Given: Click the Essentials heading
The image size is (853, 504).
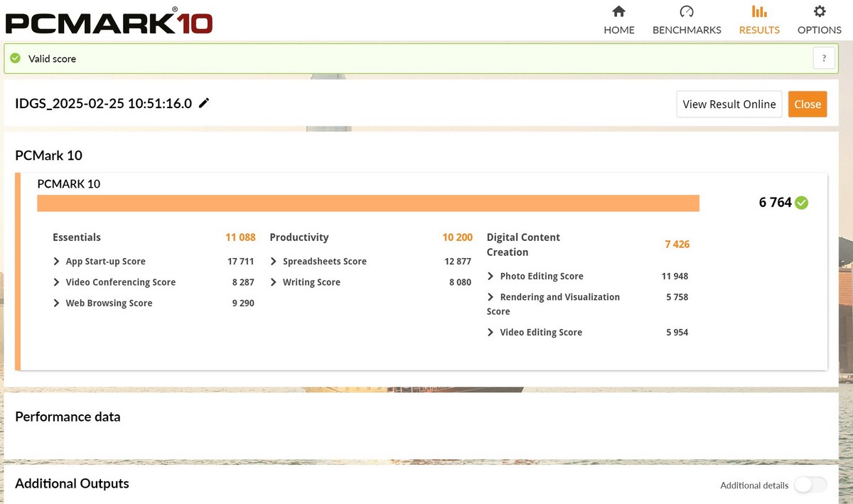Looking at the screenshot, I should 77,237.
